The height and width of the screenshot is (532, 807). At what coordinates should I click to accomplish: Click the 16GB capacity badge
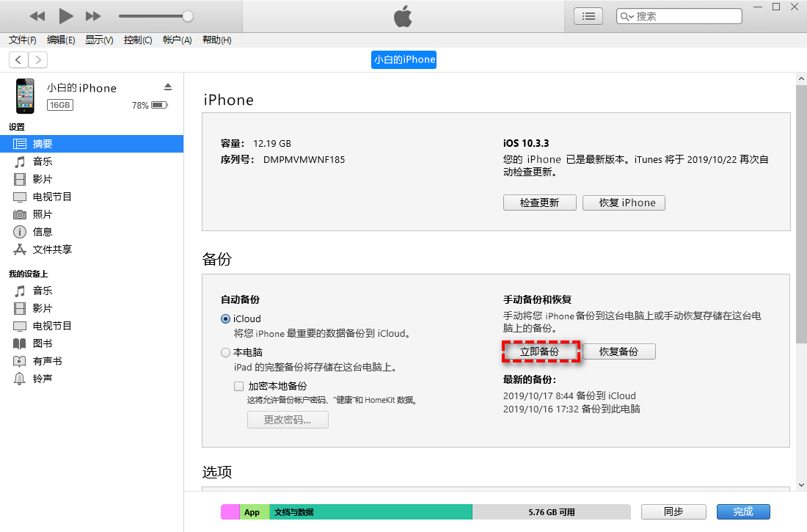point(60,105)
